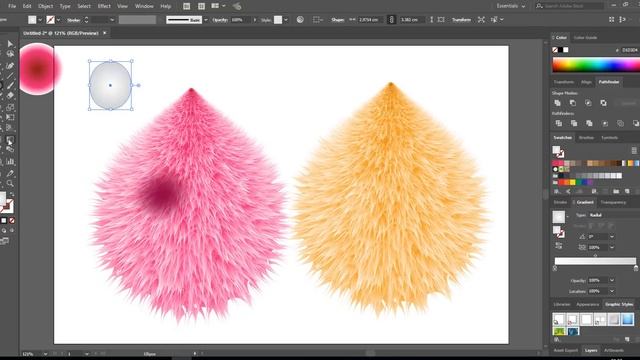Viewport: 640px width, 360px height.
Task: Click the Recolor Artwork wheel icon
Action: [x=300, y=20]
